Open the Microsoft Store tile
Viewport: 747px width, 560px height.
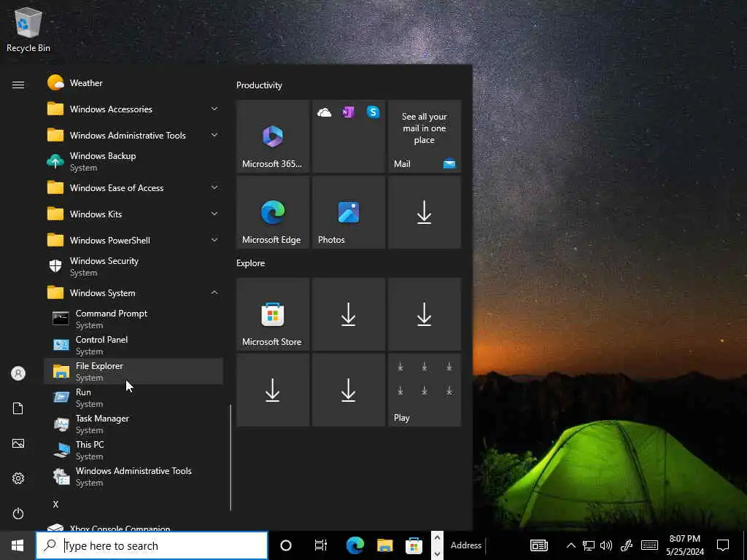tap(273, 314)
